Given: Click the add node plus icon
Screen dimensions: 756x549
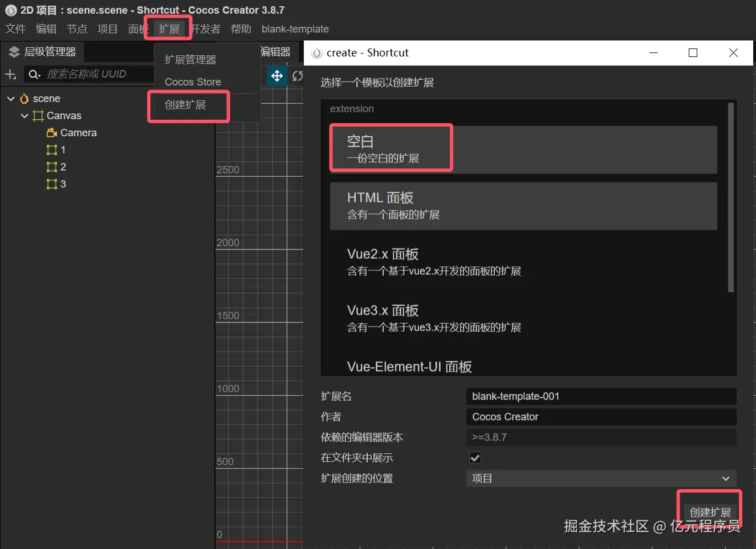Looking at the screenshot, I should click(10, 74).
